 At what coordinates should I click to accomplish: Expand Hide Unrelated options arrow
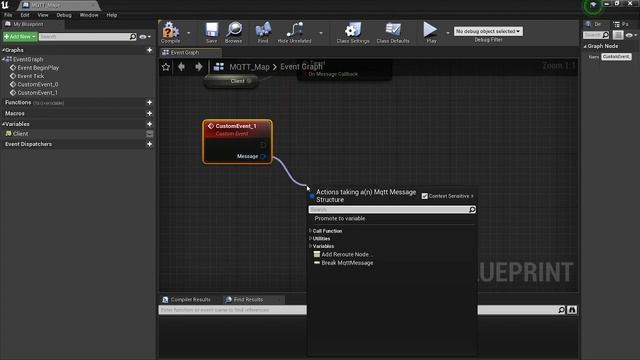tap(321, 33)
